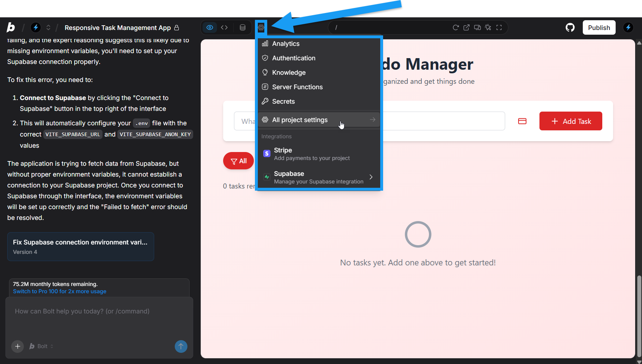Click the Knowledge lightbulb icon
Screen dimensions: 642x364
point(265,73)
